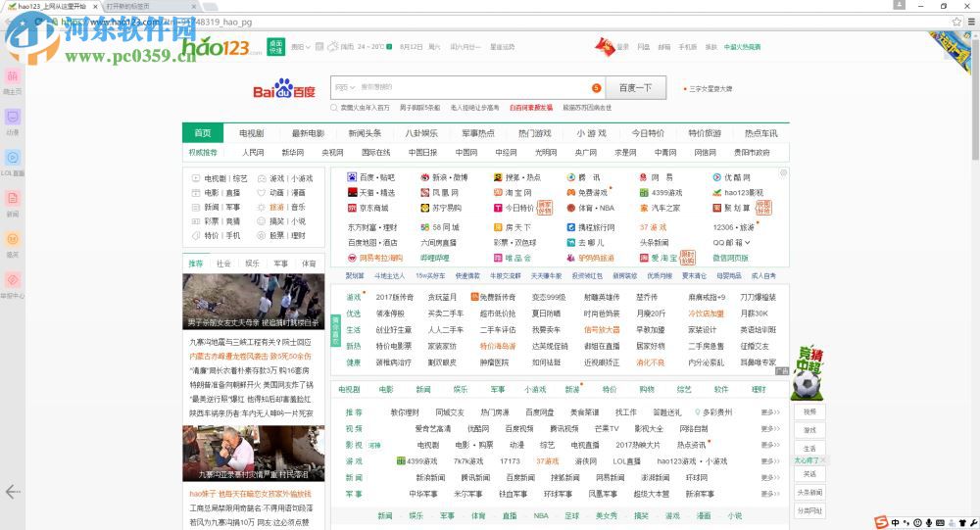Expand 更多 in the 视频 row
This screenshot has width=980, height=530.
770,429
